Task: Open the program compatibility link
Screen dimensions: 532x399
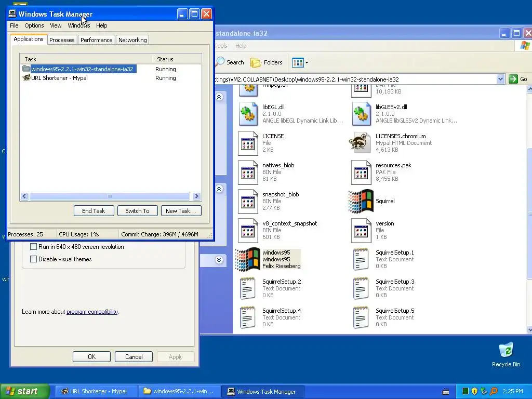Action: 92,312
